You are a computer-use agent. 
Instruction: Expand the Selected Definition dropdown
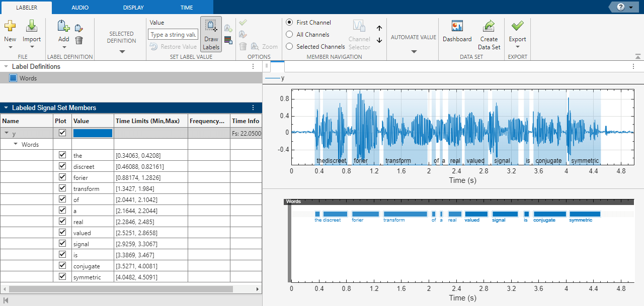coord(122,51)
